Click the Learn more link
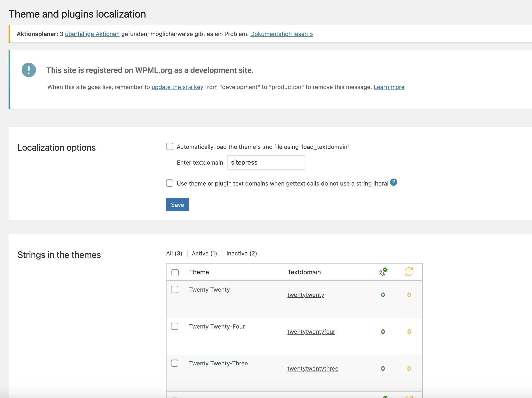532x398 pixels. point(389,87)
